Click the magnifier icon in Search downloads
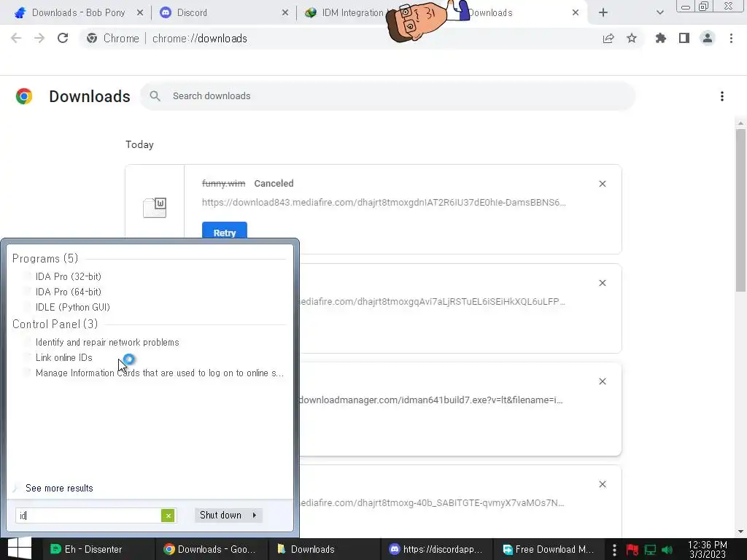 click(155, 96)
